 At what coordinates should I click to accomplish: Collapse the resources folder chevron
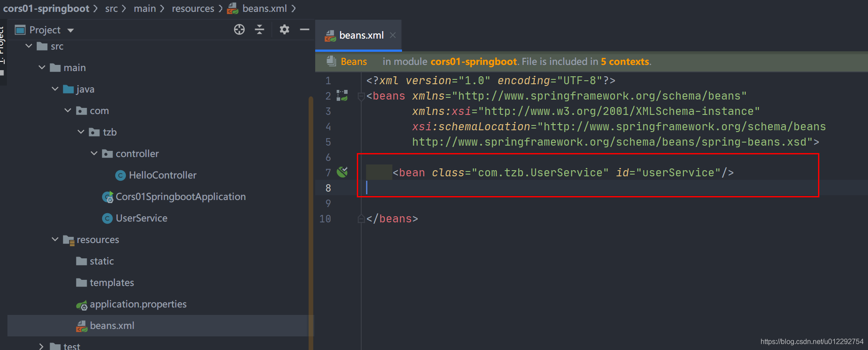click(x=55, y=239)
